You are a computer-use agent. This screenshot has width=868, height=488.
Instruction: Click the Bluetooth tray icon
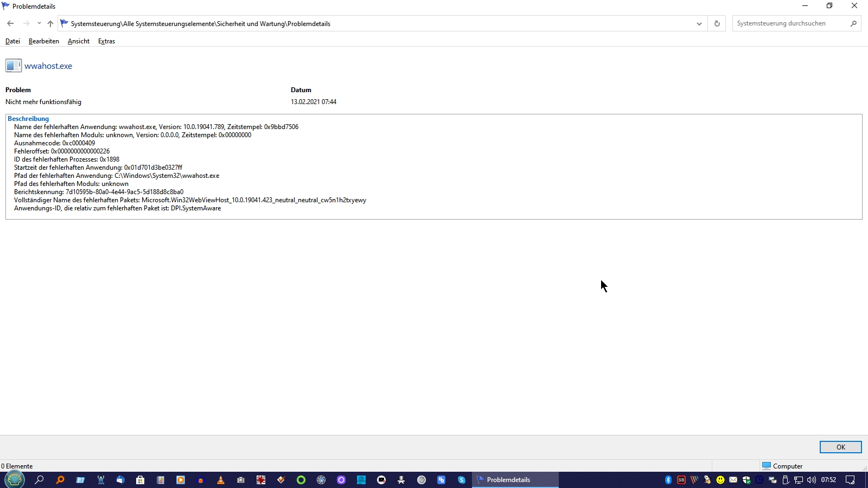point(668,480)
